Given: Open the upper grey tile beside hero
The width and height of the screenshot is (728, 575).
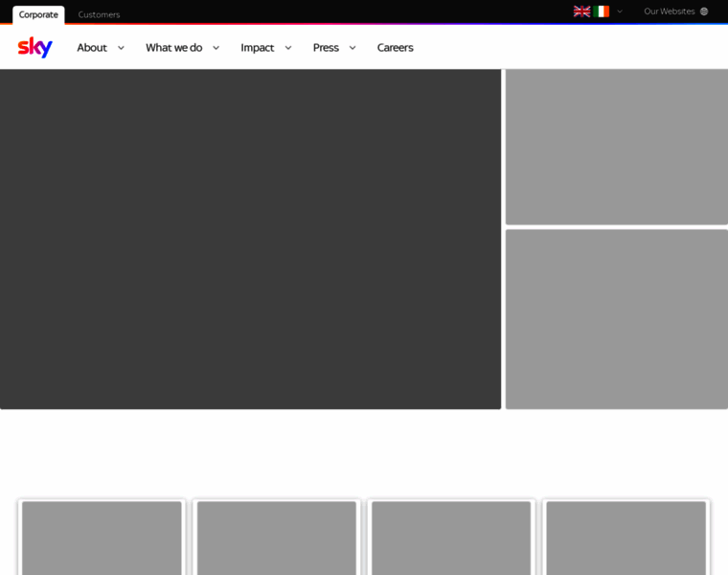Looking at the screenshot, I should point(617,147).
